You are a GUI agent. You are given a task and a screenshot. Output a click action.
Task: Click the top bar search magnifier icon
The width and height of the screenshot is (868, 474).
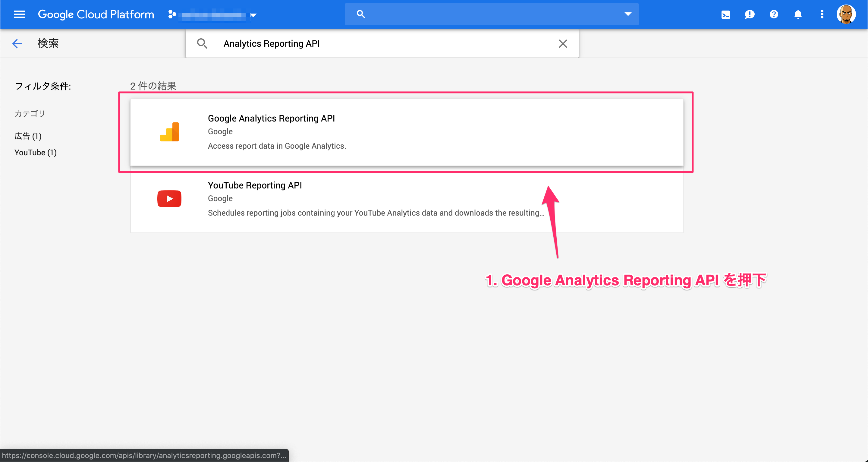[x=360, y=14]
